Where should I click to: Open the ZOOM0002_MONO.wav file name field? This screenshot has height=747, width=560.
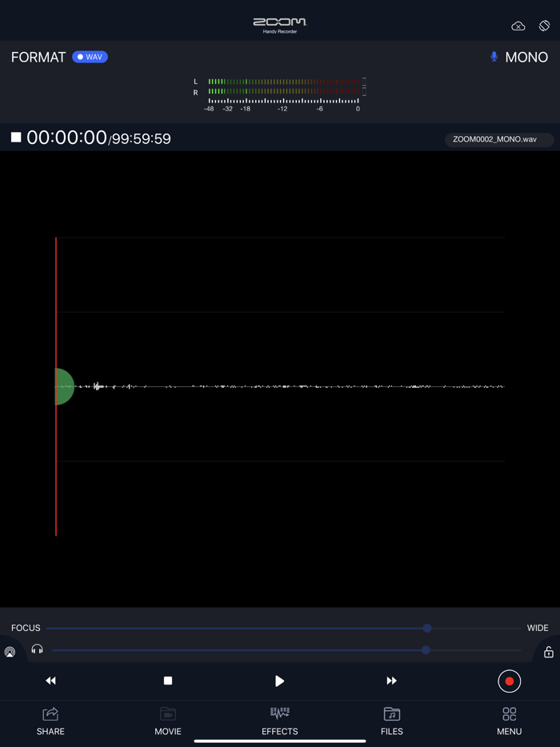[x=499, y=140]
